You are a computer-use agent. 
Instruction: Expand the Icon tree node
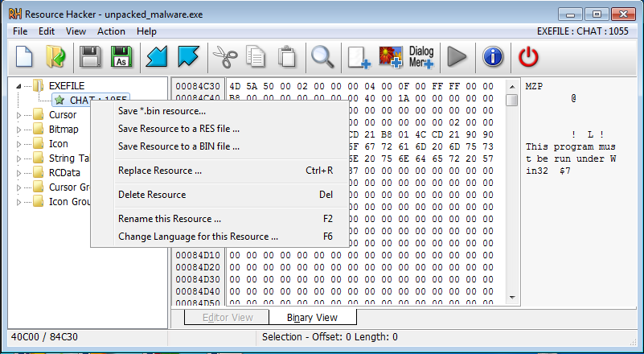[x=18, y=144]
